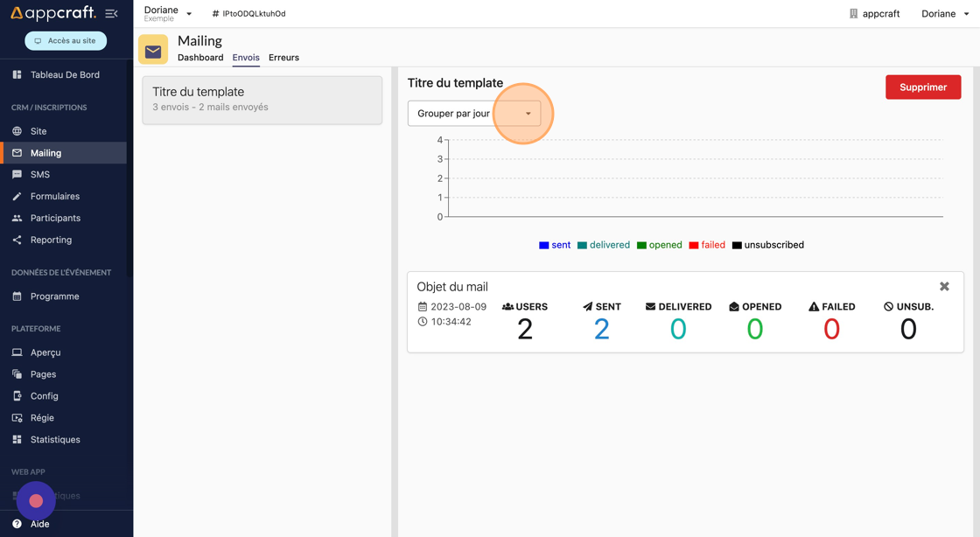This screenshot has height=537, width=980.
Task: Click the Participants people icon
Action: point(17,218)
